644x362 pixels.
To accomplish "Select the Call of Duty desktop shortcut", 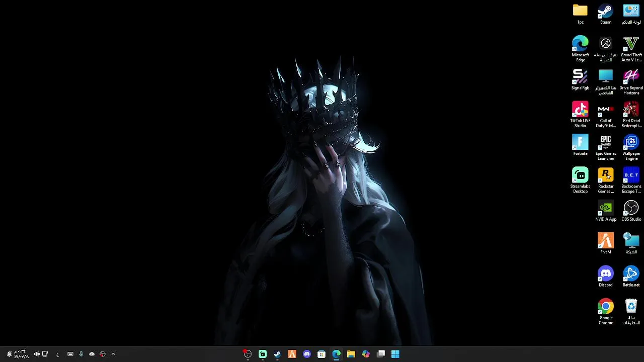I will [x=606, y=115].
